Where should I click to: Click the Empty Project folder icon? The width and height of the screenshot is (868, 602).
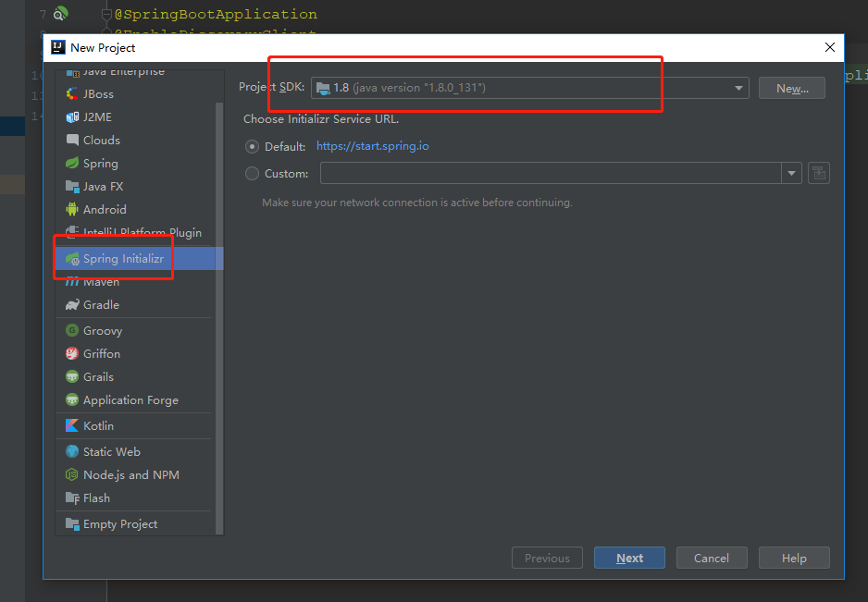click(x=72, y=523)
